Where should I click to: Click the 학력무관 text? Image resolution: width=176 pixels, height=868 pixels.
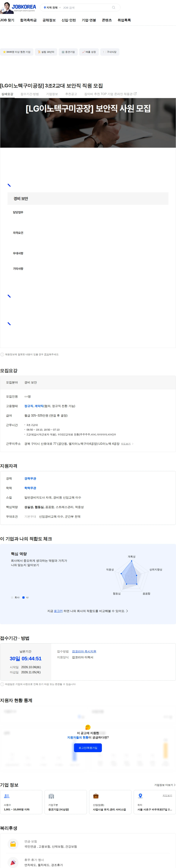coord(30,488)
